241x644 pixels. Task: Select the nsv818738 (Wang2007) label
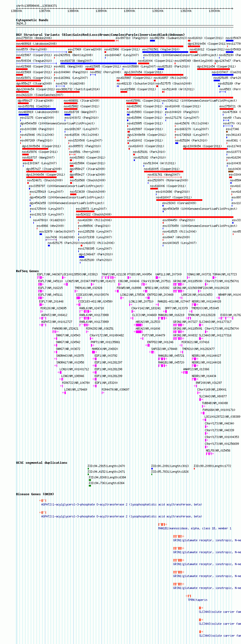point(76,61)
